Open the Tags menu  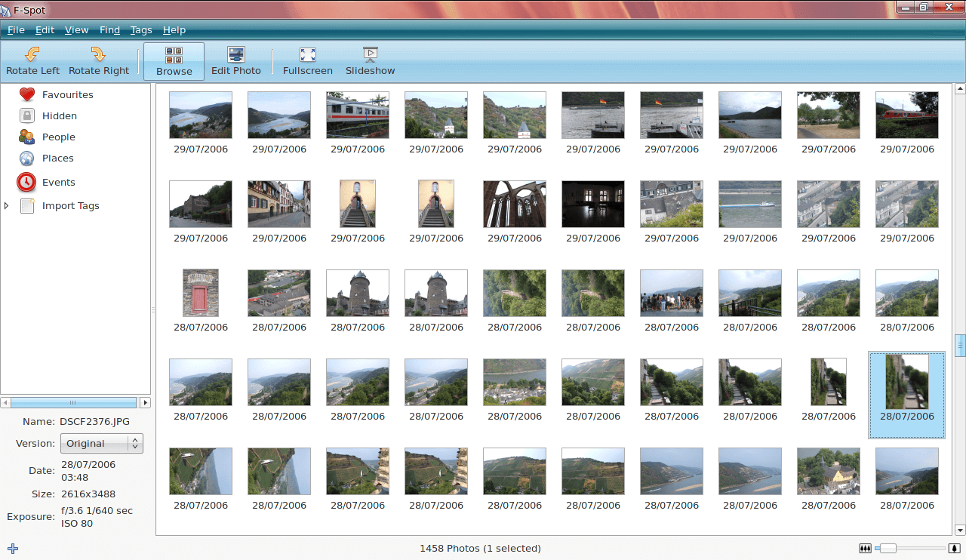tap(141, 30)
